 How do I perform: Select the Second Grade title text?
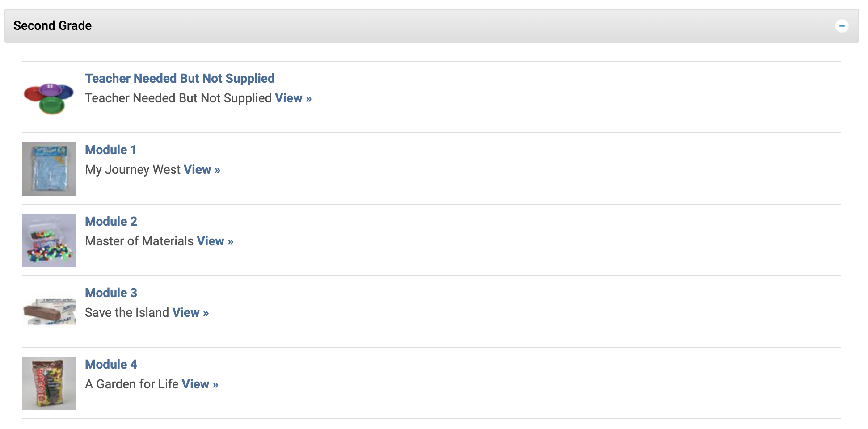52,26
